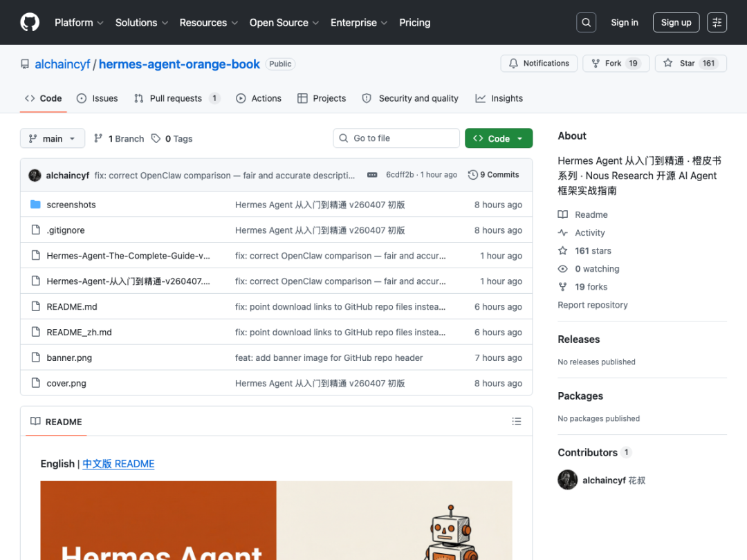Expand commit message ellipsis button

click(372, 175)
